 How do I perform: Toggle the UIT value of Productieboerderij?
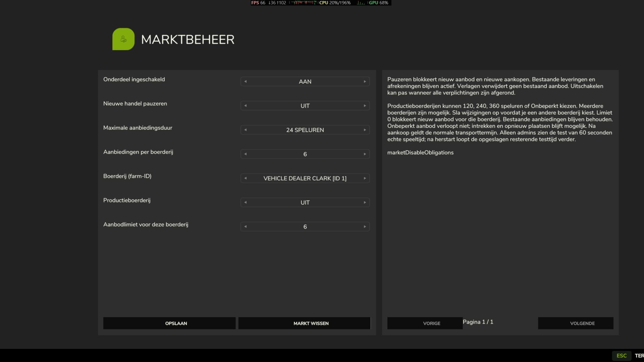(305, 202)
